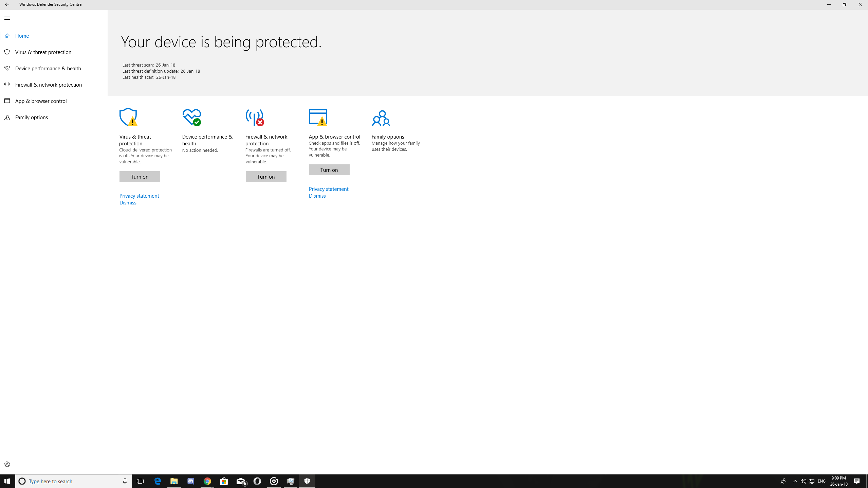Image resolution: width=868 pixels, height=488 pixels.
Task: Click the Family options people tile icon
Action: (x=381, y=118)
